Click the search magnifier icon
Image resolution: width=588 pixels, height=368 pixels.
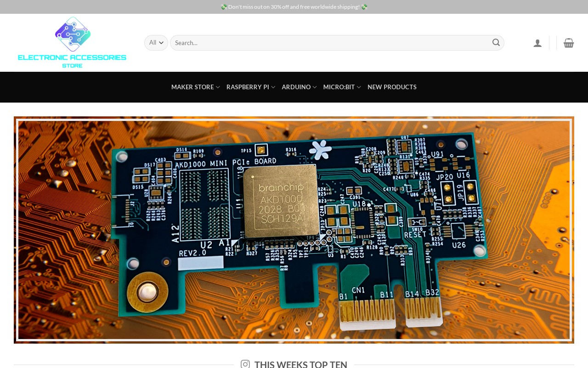tap(496, 43)
